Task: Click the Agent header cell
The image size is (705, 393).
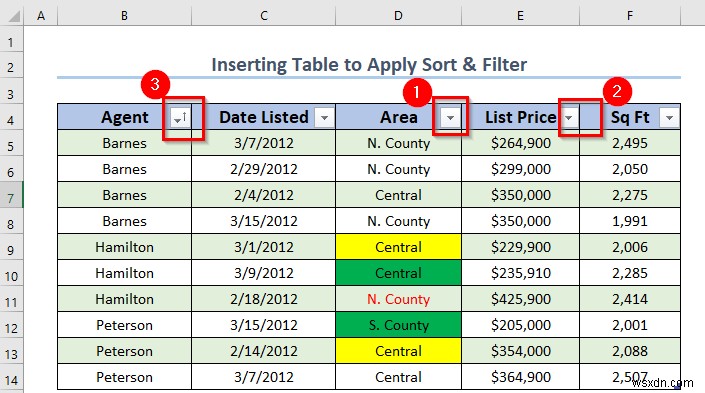Action: point(125,117)
